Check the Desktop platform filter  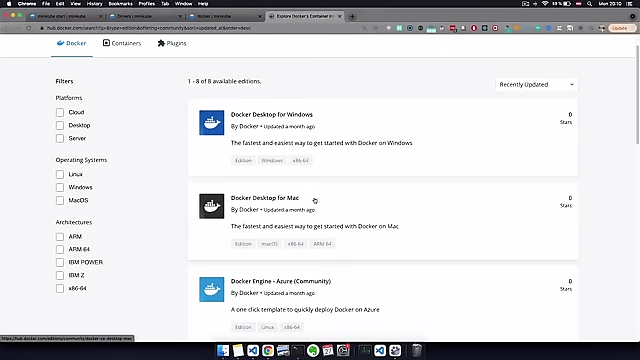point(60,125)
